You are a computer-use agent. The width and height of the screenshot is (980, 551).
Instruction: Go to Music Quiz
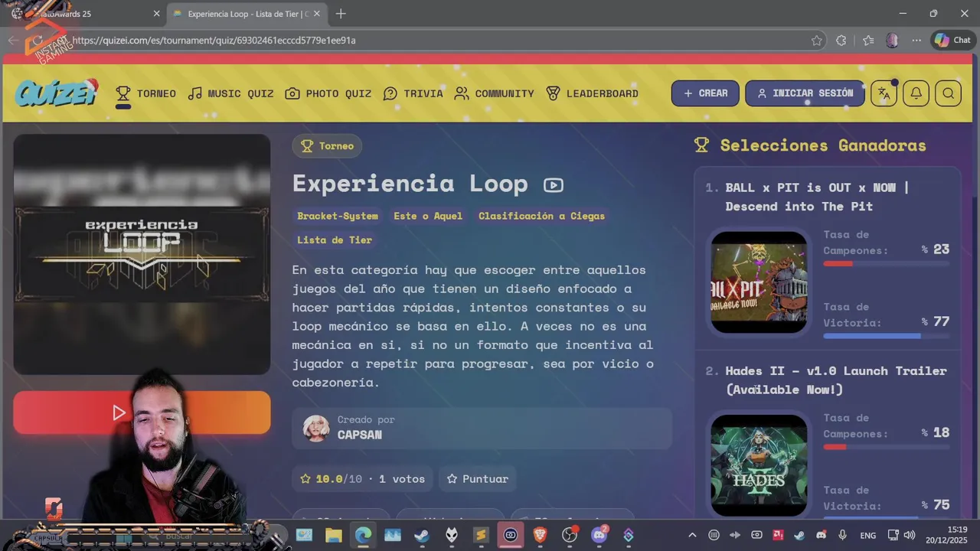pos(230,93)
